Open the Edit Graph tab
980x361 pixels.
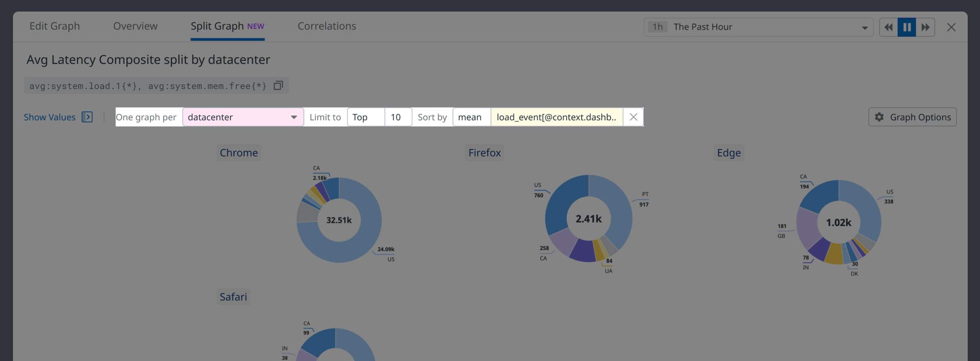point(55,26)
